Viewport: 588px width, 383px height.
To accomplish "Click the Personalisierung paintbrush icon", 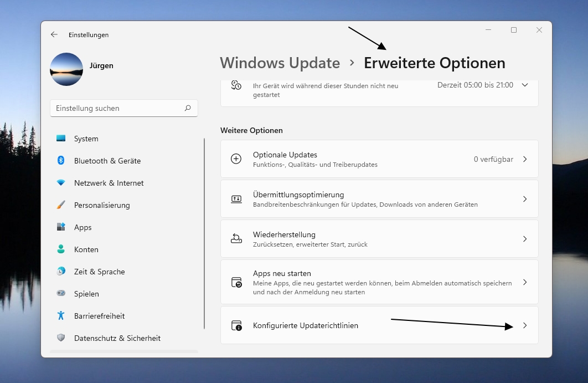I will (x=61, y=205).
